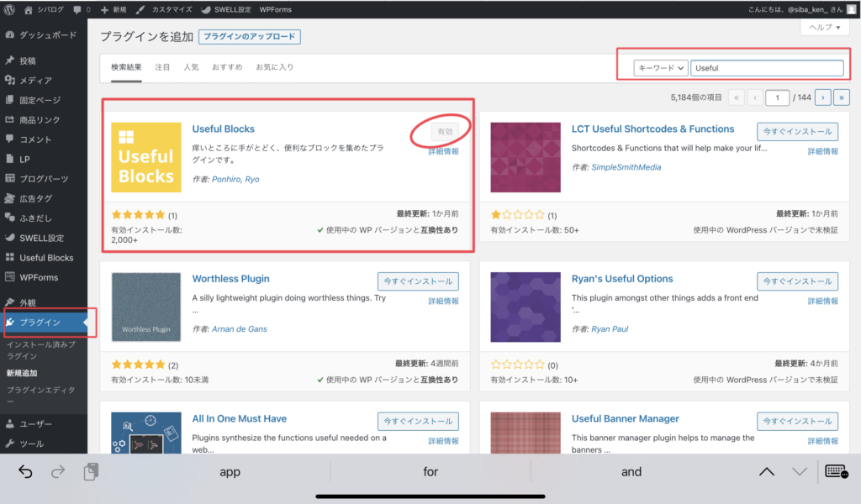Click the plugin search text field
This screenshot has width=861, height=504.
tap(767, 68)
